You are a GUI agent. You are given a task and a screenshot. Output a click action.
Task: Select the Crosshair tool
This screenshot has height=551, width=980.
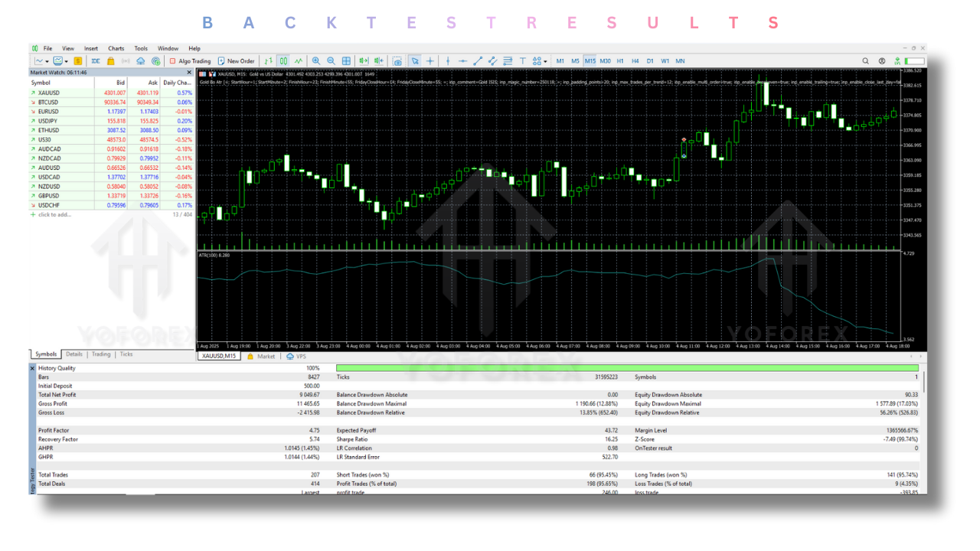coord(430,61)
